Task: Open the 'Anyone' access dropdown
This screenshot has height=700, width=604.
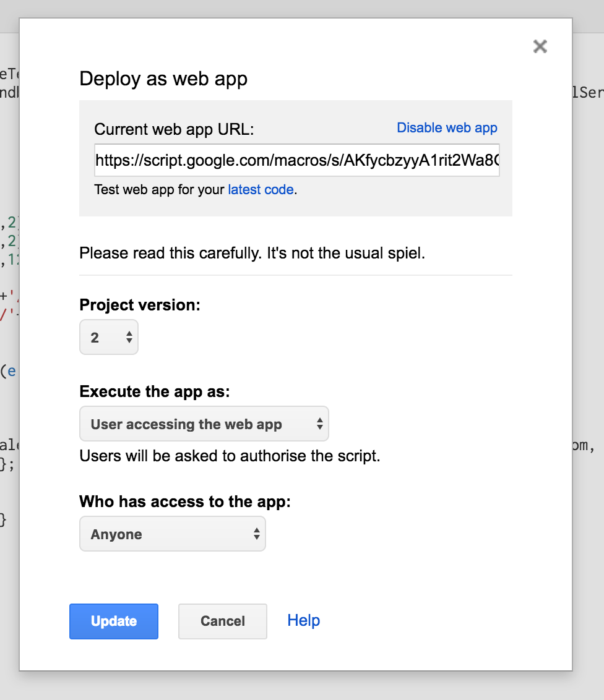Action: [172, 534]
